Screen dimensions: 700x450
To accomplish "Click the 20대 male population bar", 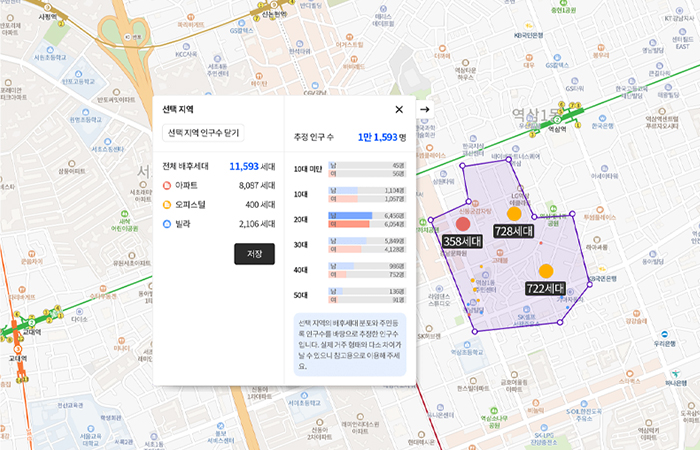I will pos(350,215).
